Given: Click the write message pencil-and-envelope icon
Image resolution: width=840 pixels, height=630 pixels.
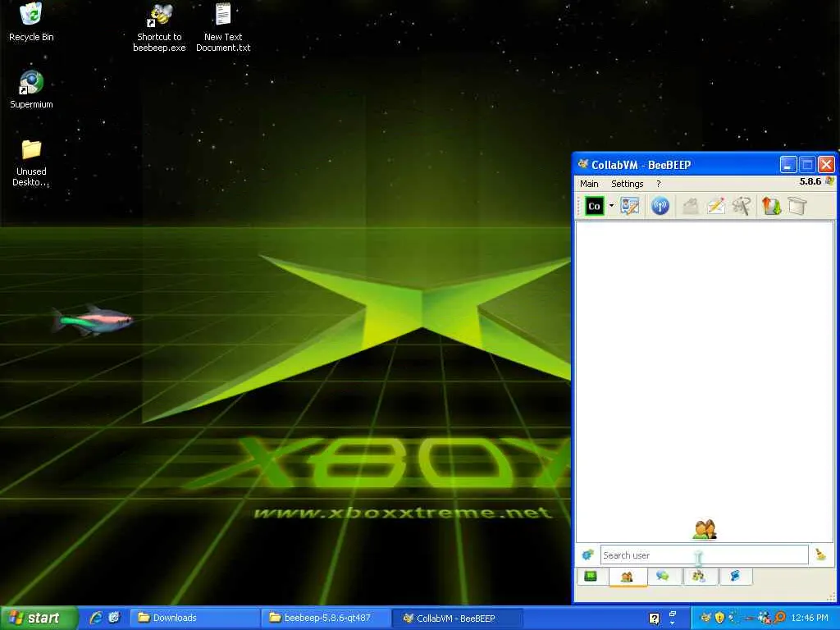Looking at the screenshot, I should 715,206.
